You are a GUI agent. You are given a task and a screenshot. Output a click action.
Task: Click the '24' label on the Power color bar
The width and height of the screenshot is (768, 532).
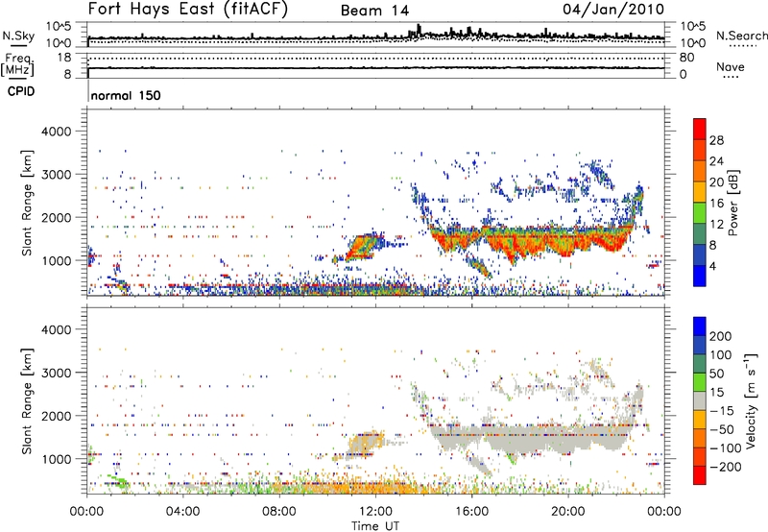[716, 161]
